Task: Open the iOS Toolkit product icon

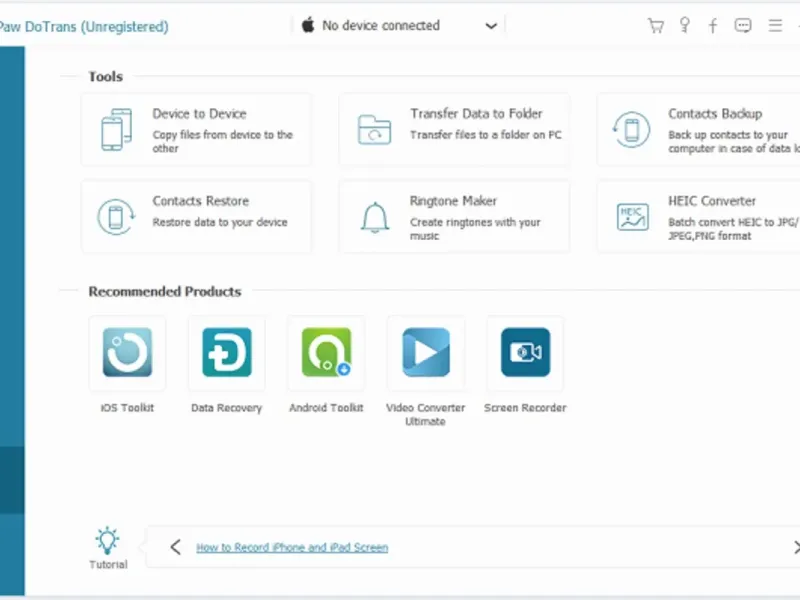Action: (127, 352)
